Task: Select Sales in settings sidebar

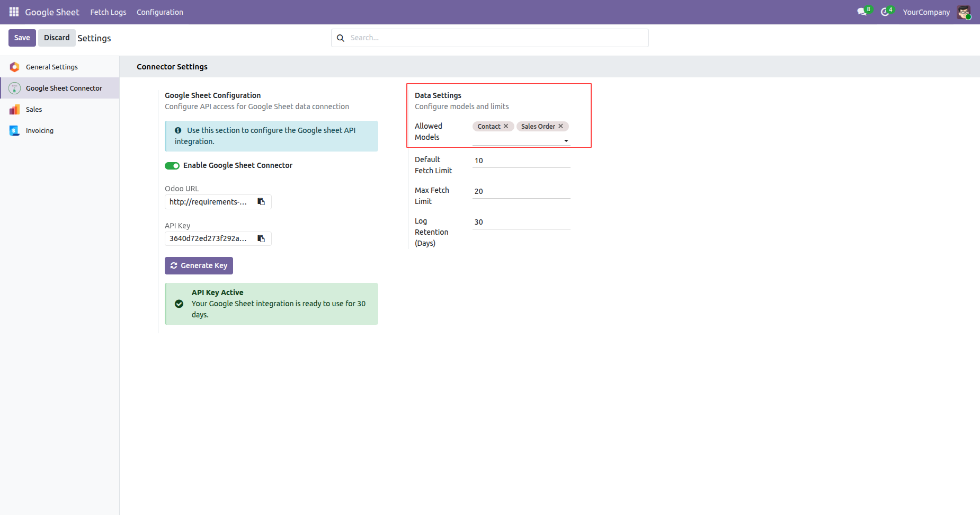Action: (60, 109)
